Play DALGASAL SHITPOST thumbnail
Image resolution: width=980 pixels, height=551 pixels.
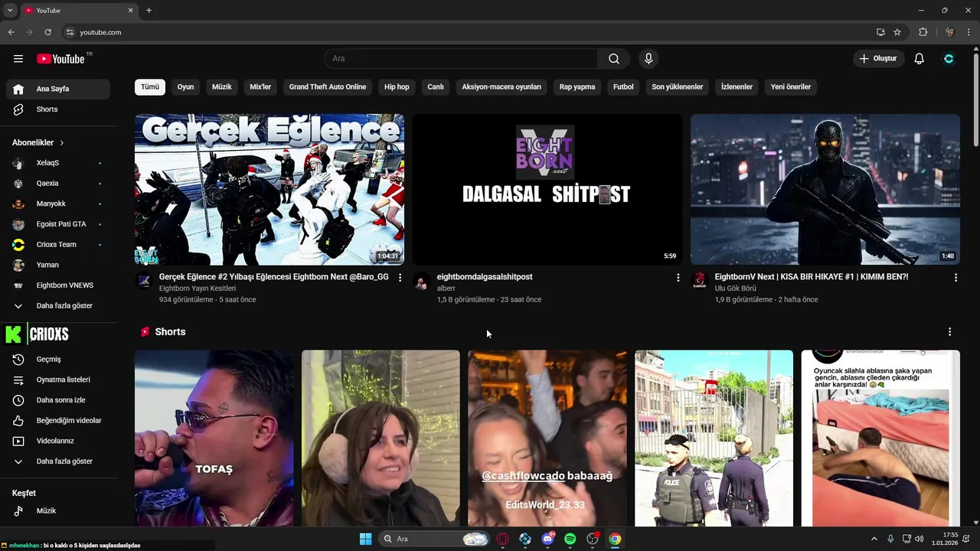click(547, 190)
